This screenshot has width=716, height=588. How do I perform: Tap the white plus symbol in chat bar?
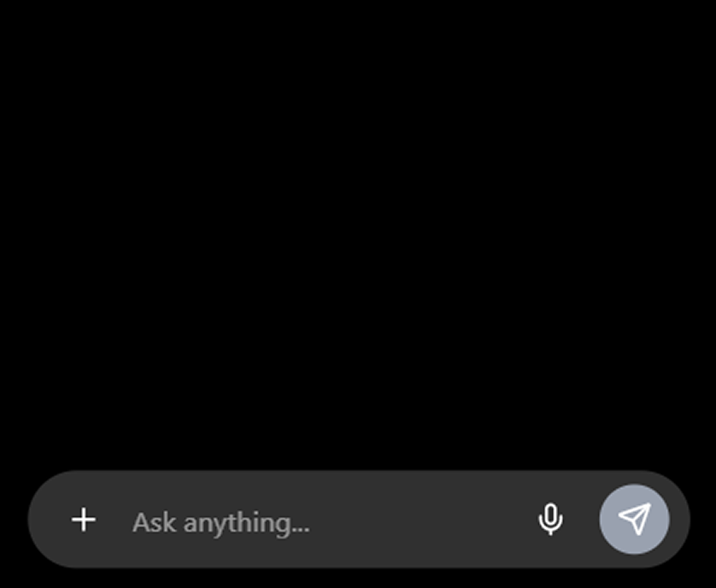point(84,520)
